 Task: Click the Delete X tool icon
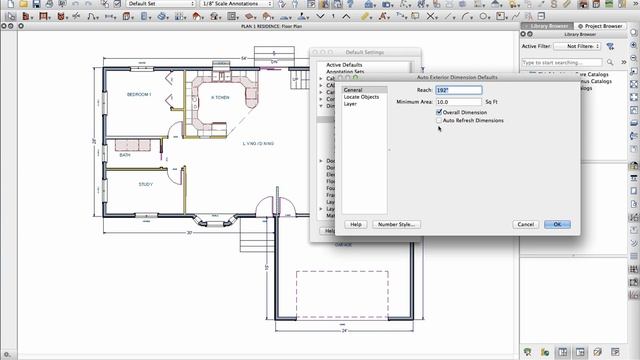coord(431,16)
